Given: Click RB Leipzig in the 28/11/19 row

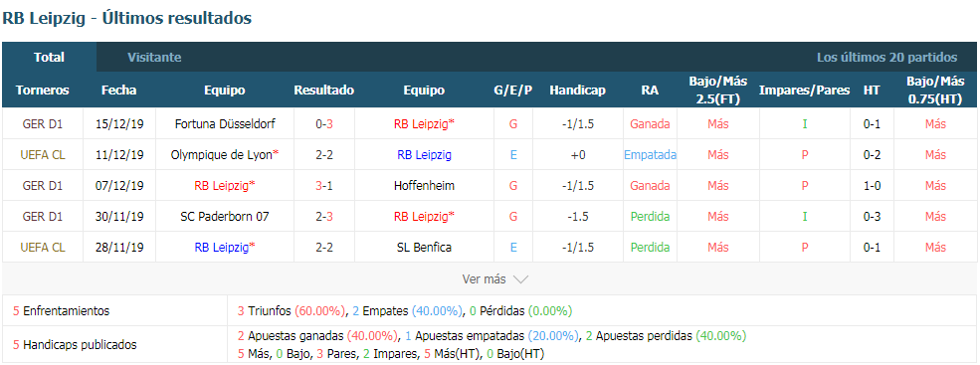Looking at the screenshot, I should pyautogui.click(x=221, y=248).
